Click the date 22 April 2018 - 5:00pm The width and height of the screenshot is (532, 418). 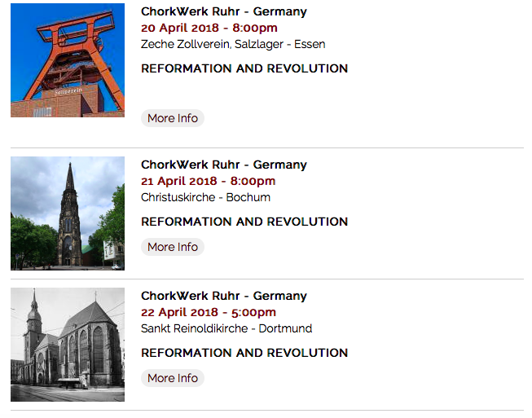point(209,312)
